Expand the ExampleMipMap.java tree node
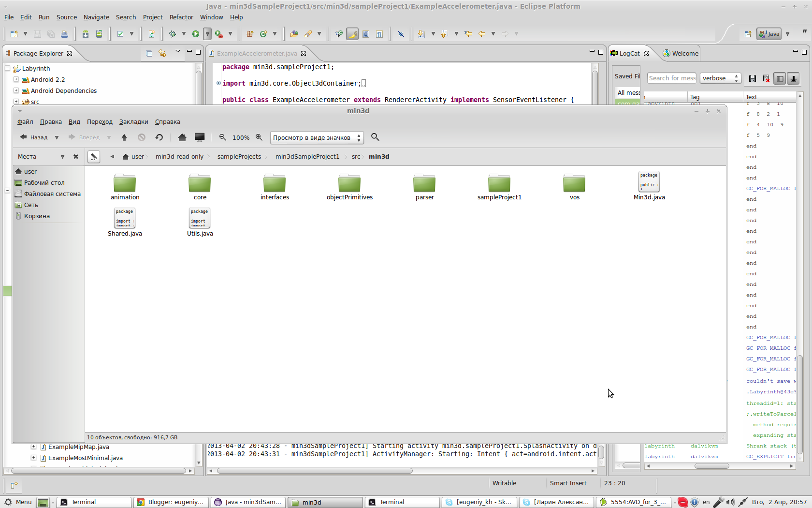Image resolution: width=812 pixels, height=508 pixels. click(33, 447)
